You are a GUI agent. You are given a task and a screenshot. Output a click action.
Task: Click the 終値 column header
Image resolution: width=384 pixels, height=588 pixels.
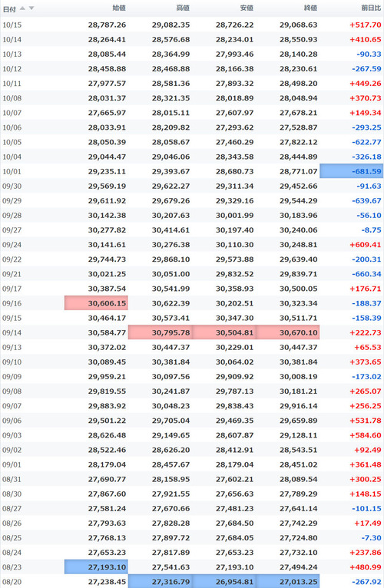(x=310, y=8)
